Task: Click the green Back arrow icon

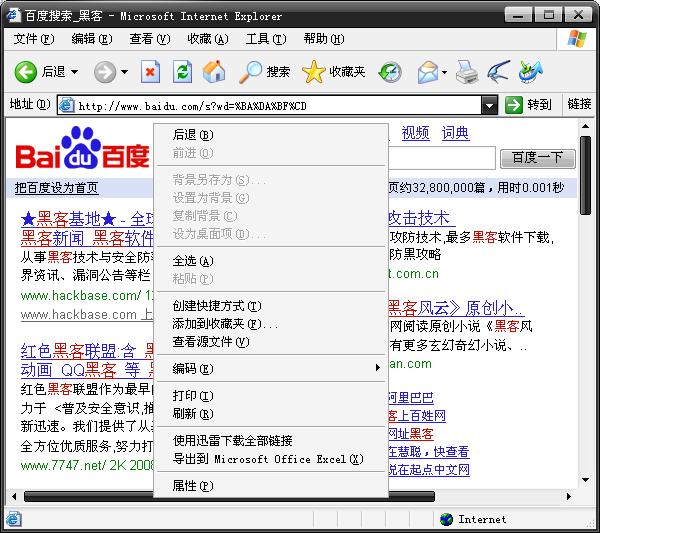Action: [x=26, y=72]
